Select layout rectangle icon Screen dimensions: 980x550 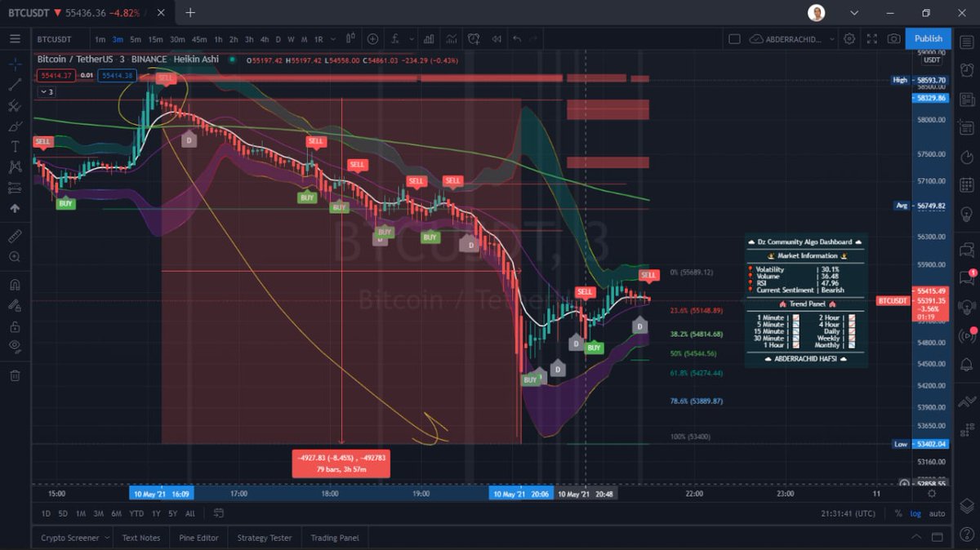[733, 38]
